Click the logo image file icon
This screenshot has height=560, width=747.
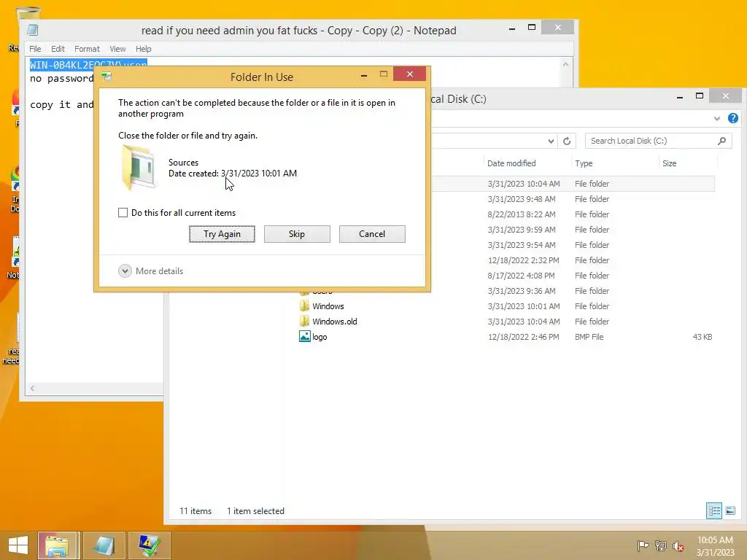pyautogui.click(x=304, y=336)
